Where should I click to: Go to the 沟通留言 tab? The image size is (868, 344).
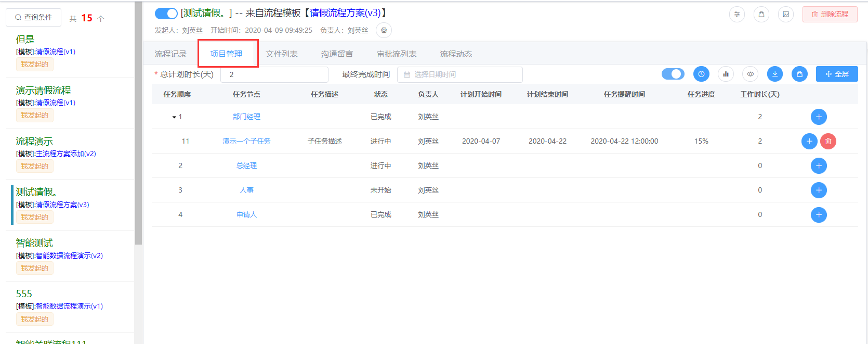point(337,54)
